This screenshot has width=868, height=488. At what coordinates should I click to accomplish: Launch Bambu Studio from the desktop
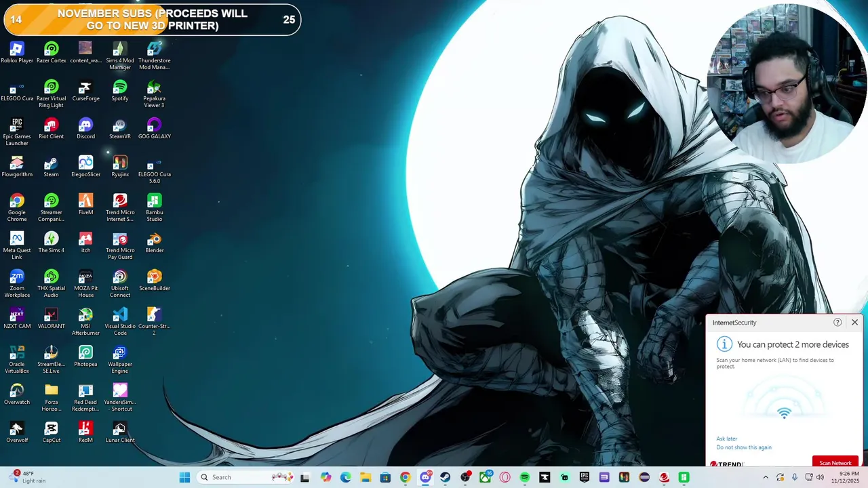pos(154,207)
